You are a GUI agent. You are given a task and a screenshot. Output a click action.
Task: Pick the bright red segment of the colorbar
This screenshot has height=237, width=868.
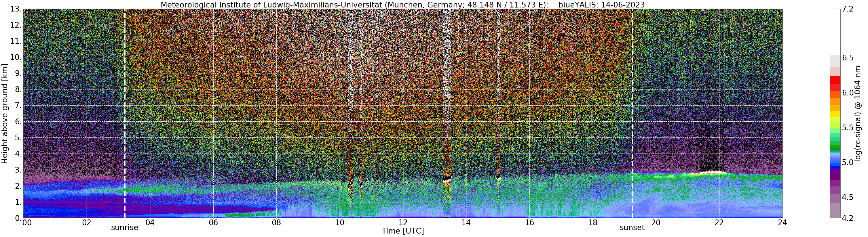coord(835,80)
